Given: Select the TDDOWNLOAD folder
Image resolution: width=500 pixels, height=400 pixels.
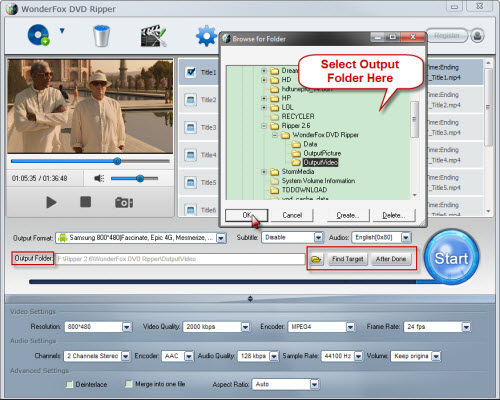Looking at the screenshot, I should [304, 190].
